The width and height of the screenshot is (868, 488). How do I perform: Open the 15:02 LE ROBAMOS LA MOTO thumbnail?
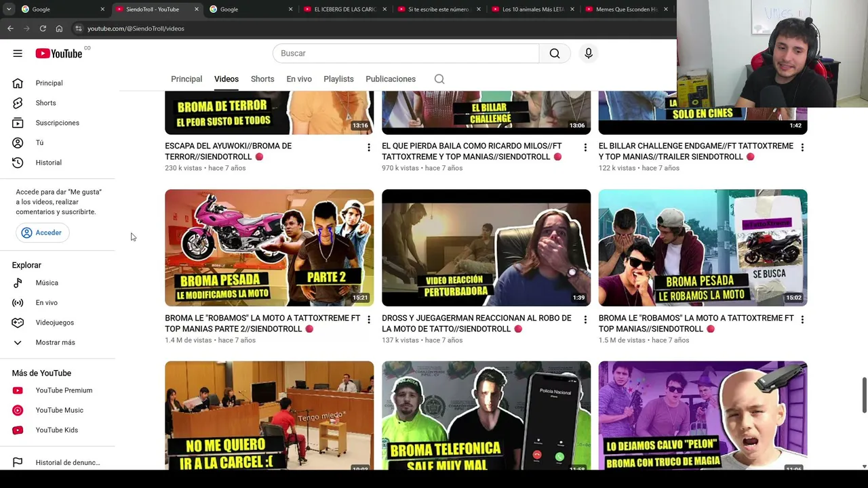[703, 248]
